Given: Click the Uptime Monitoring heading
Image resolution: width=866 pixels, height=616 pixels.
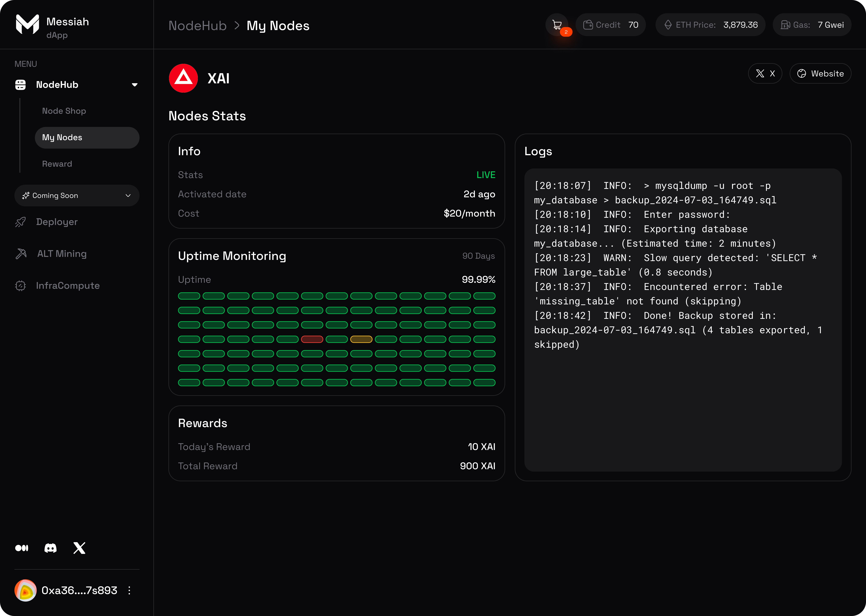Looking at the screenshot, I should pyautogui.click(x=232, y=256).
